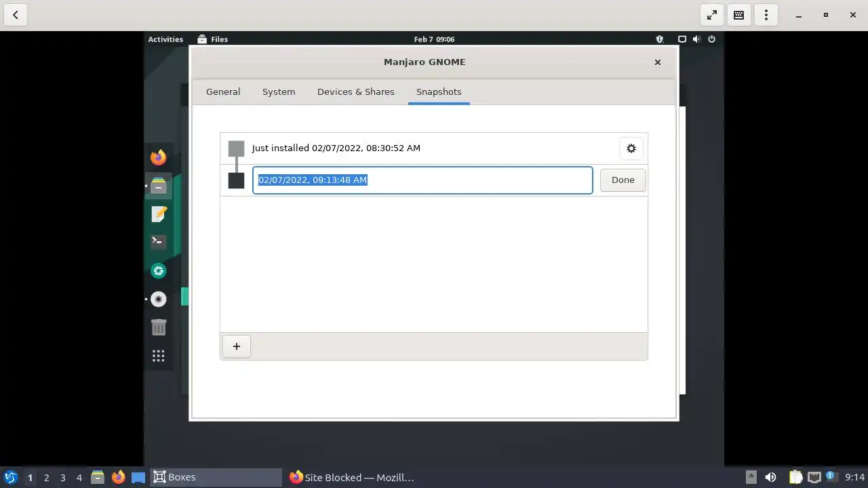This screenshot has height=488, width=868.
Task: Open the text editor in Manjaro dock
Action: pyautogui.click(x=158, y=214)
